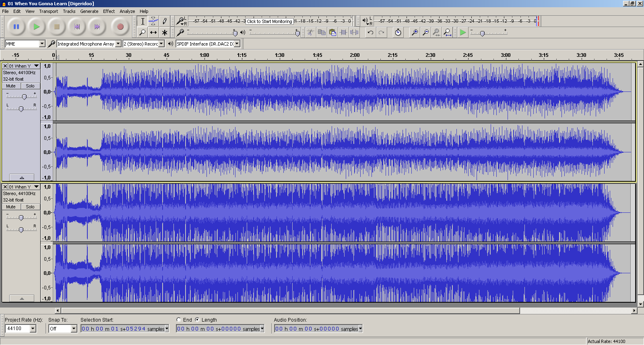
Task: Click the Fit Selection zoom icon
Action: coord(436,32)
